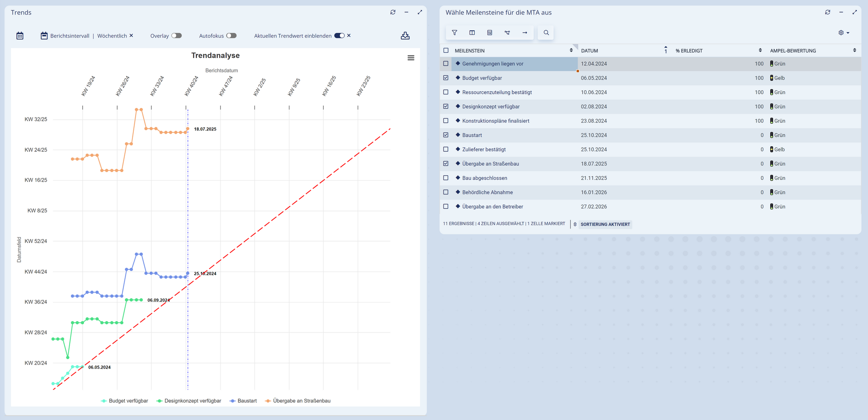Click the SORTIERUNG AKTIVIERT button

pos(604,224)
